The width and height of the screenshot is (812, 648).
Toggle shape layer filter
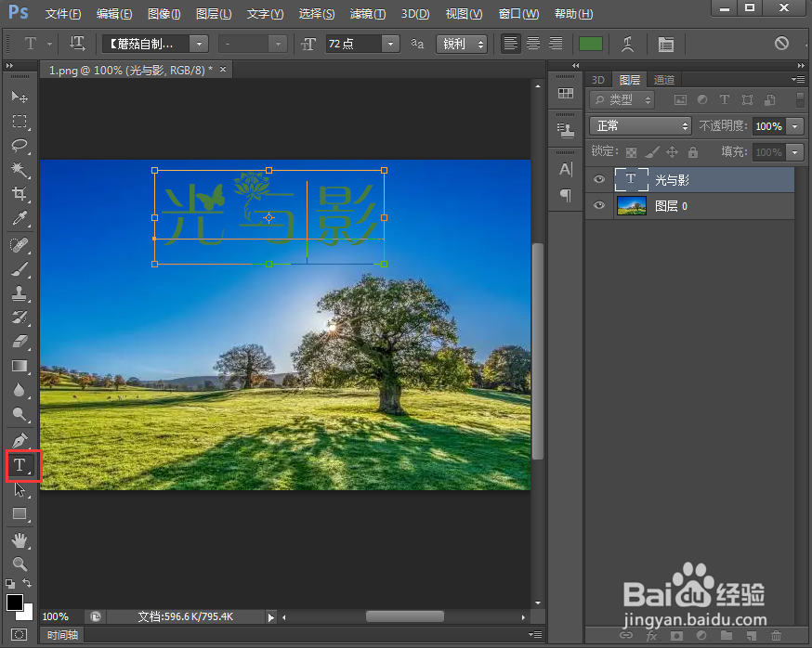(x=747, y=100)
